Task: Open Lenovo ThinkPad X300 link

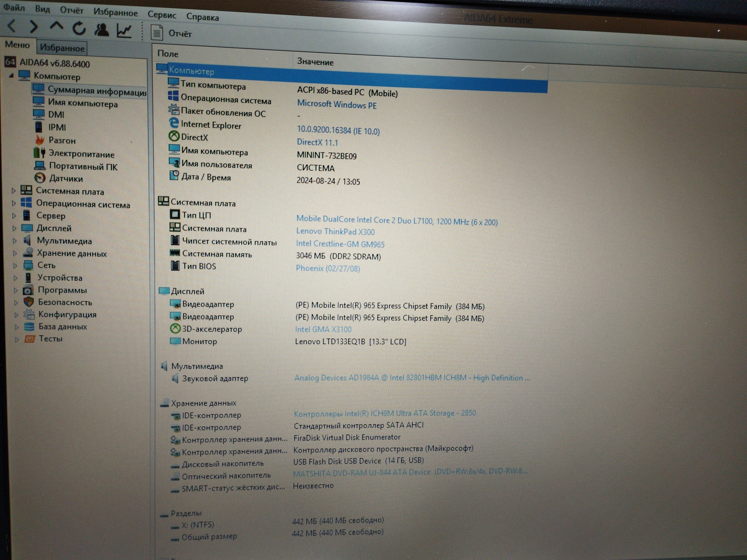Action: point(335,231)
